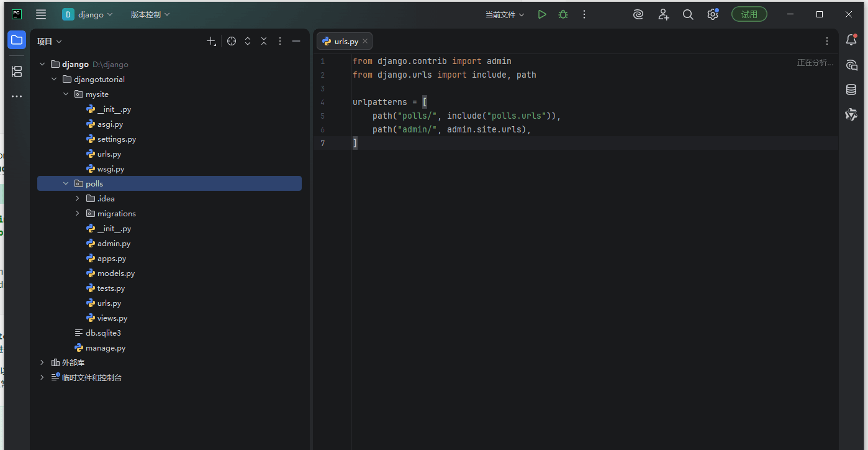Click the 试用 trial button
This screenshot has height=450, width=868.
coord(749,14)
